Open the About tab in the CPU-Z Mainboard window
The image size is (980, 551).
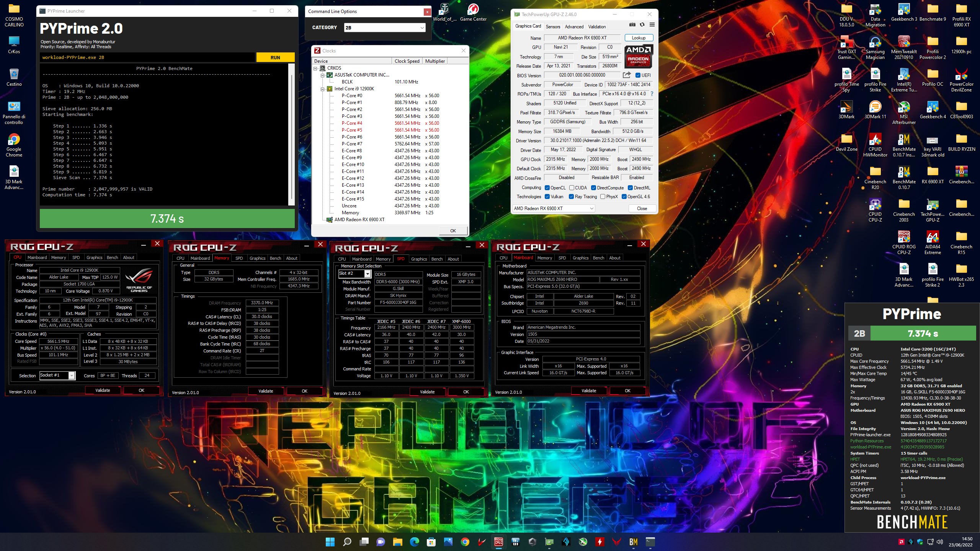615,258
